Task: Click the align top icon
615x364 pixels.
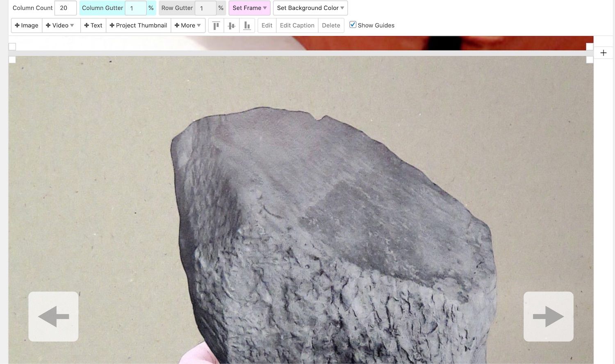Action: coord(216,25)
